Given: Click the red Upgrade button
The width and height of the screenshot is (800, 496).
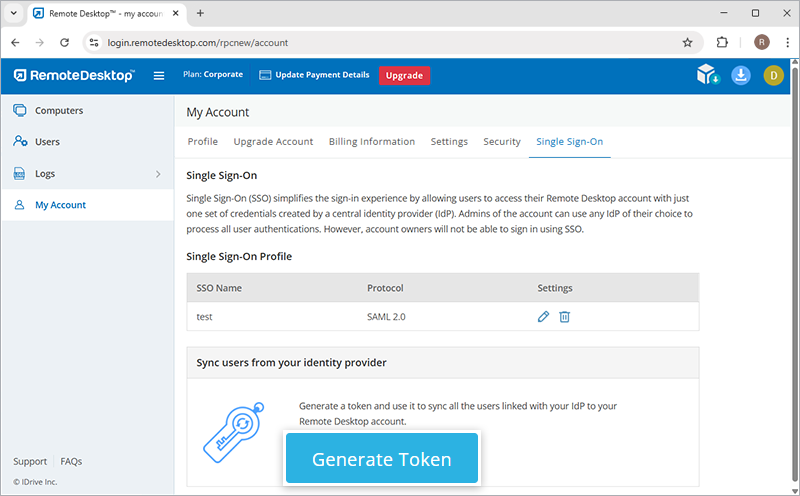Looking at the screenshot, I should 404,75.
